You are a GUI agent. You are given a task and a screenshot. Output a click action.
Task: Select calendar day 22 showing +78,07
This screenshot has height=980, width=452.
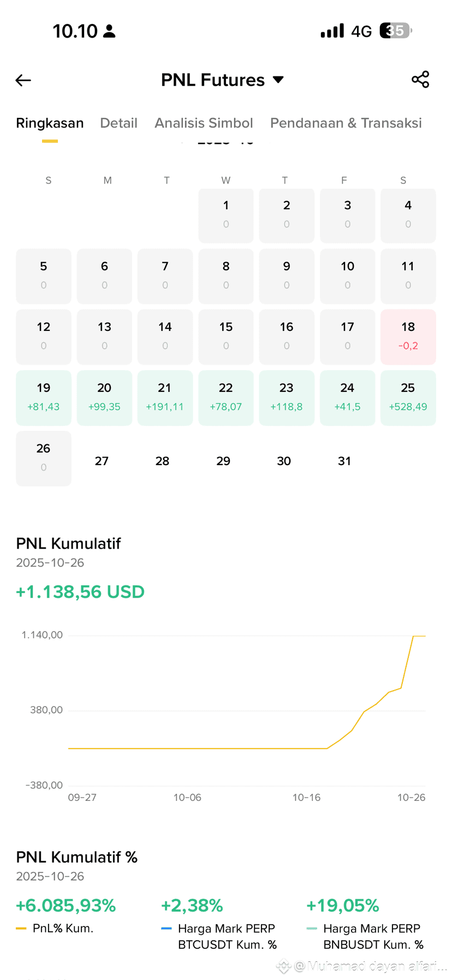pos(225,397)
